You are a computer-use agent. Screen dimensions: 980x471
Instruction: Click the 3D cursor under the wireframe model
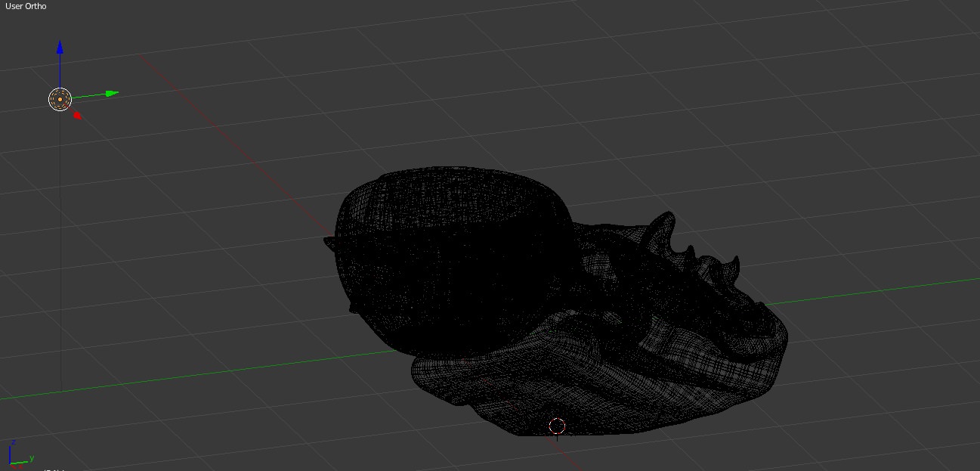[x=557, y=426]
